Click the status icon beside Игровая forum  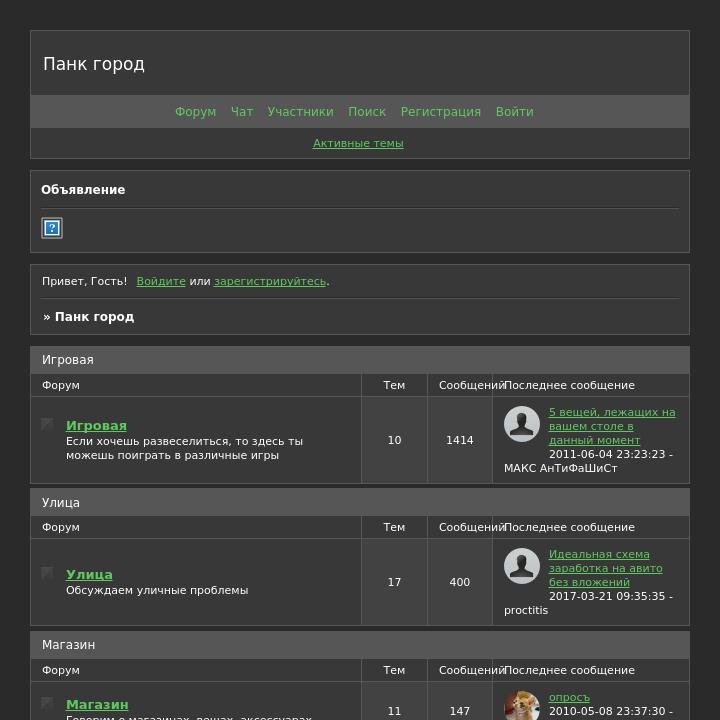(x=47, y=424)
